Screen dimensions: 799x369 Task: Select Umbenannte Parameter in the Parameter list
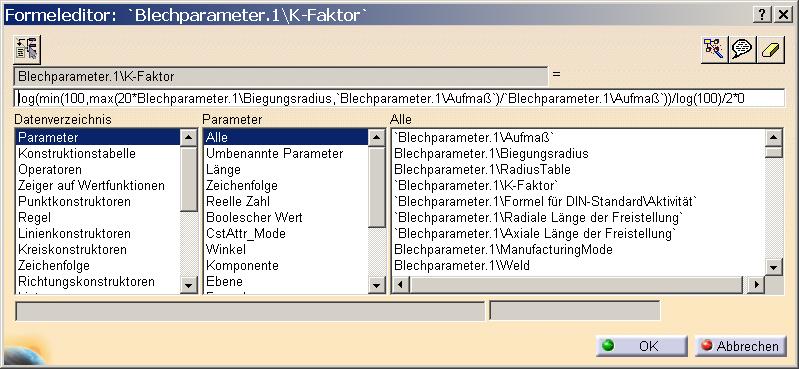click(285, 153)
